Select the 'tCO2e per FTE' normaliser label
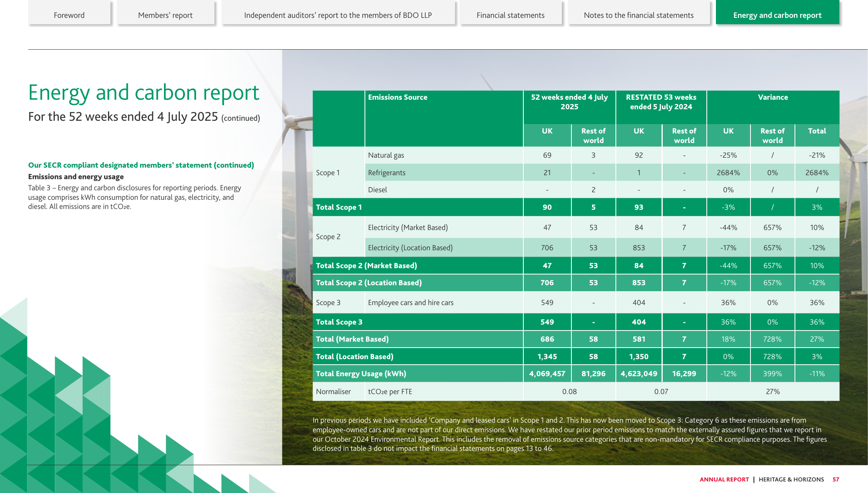This screenshot has width=868, height=493. click(390, 391)
